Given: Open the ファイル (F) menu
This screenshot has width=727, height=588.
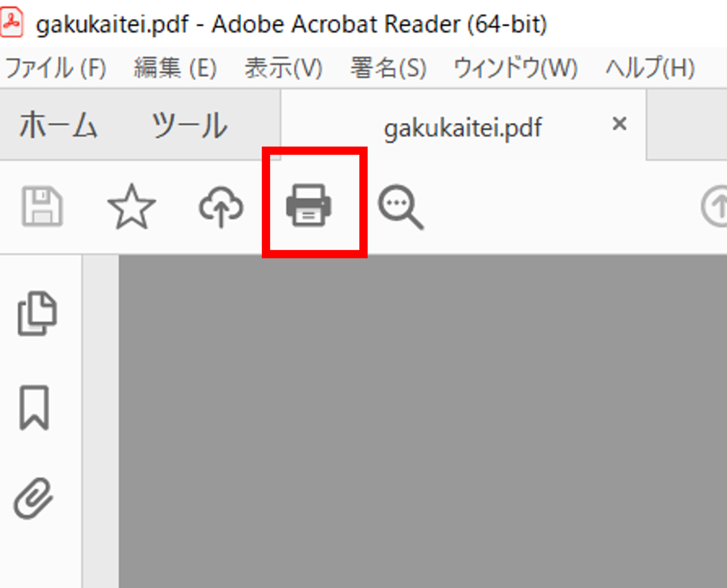Looking at the screenshot, I should coord(55,68).
